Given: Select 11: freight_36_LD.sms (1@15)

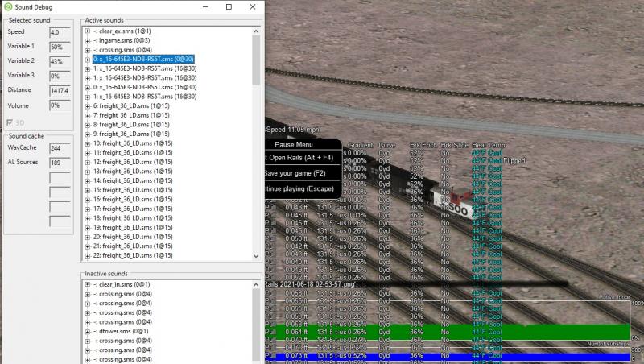Looking at the screenshot, I should pyautogui.click(x=133, y=153).
